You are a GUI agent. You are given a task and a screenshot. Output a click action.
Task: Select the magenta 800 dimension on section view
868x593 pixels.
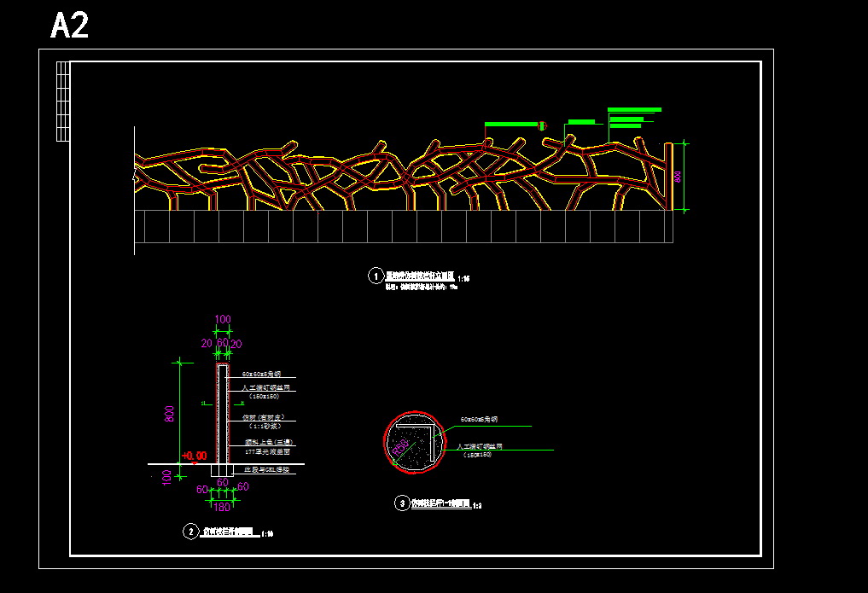coord(170,414)
